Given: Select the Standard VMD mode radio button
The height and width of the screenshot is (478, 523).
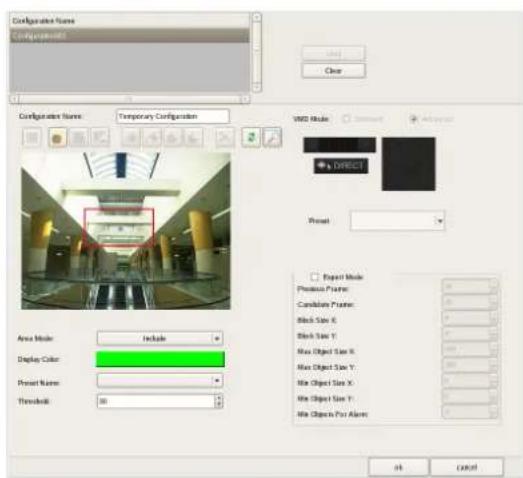Looking at the screenshot, I should (346, 118).
